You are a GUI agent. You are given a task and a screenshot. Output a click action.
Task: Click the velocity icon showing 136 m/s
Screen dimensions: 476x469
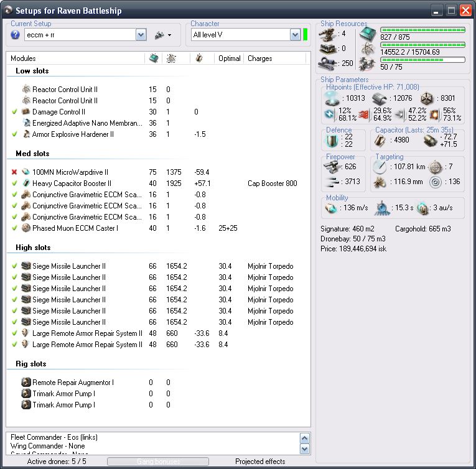click(331, 208)
